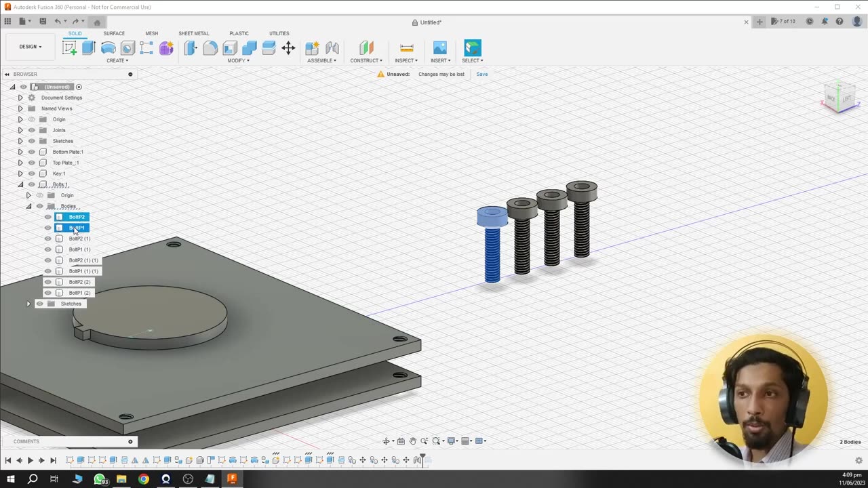Open the DESIGN workspace dropdown
This screenshot has width=868, height=488.
click(x=30, y=47)
